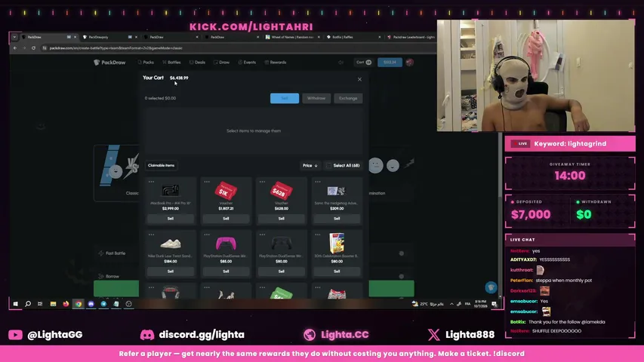644x362 pixels.
Task: Select the MacBook Pro item thumbnail
Action: [x=171, y=191]
